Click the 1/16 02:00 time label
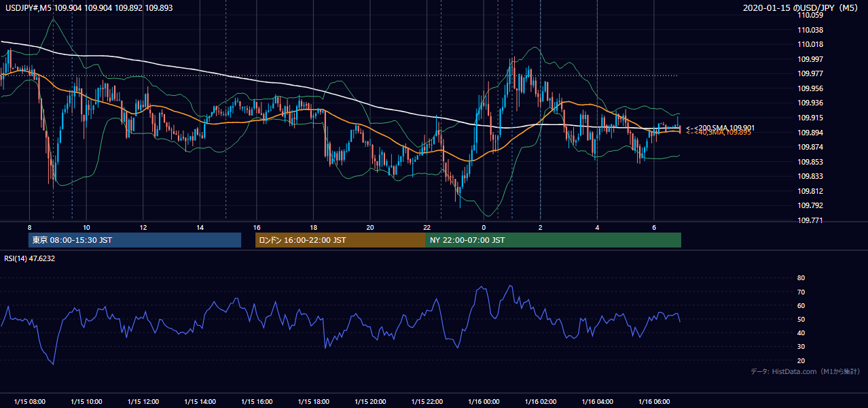Image resolution: width=868 pixels, height=408 pixels. 541,401
